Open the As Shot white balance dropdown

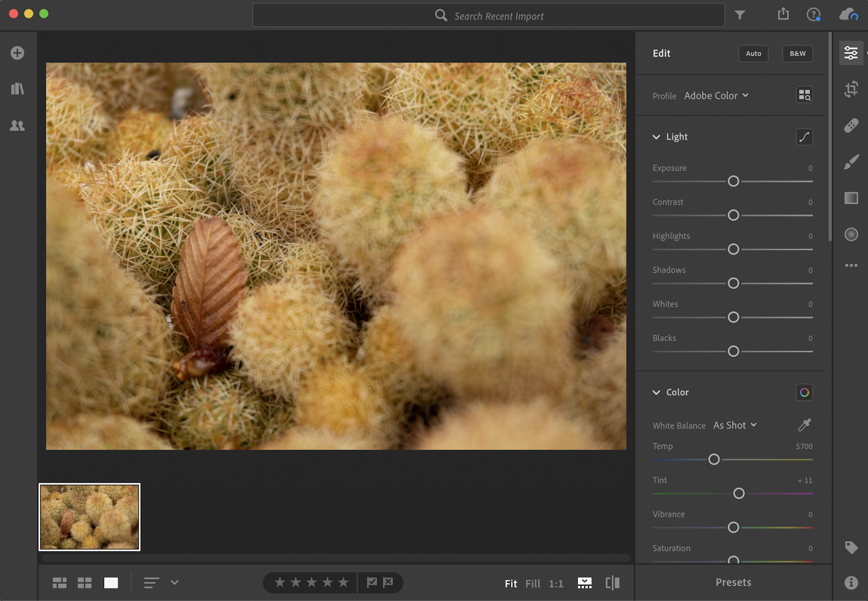click(735, 425)
